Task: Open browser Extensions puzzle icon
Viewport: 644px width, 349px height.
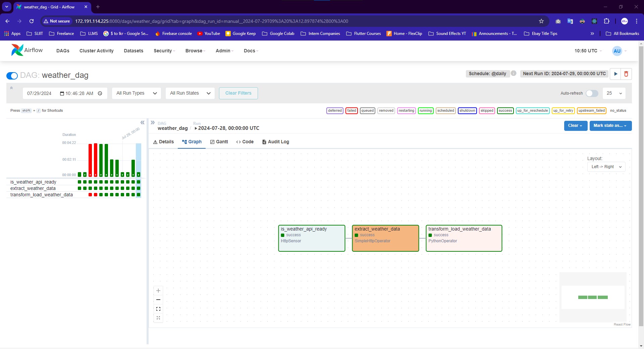Action: (606, 21)
